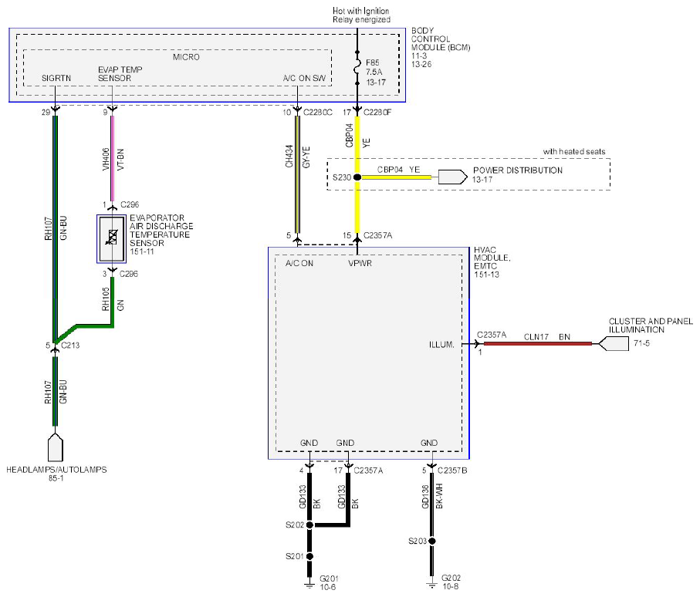The width and height of the screenshot is (700, 597).
Task: Open the "151-11" page reference
Action: (x=142, y=251)
